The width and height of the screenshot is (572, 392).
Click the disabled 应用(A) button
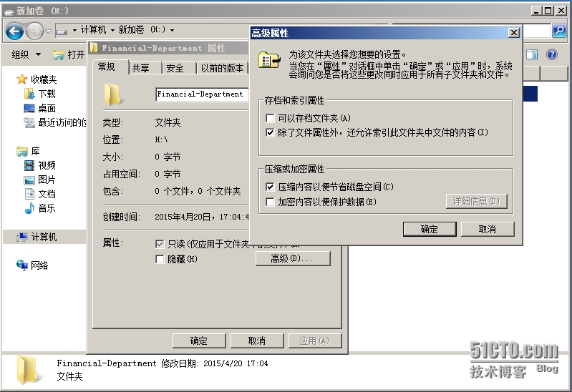(314, 340)
